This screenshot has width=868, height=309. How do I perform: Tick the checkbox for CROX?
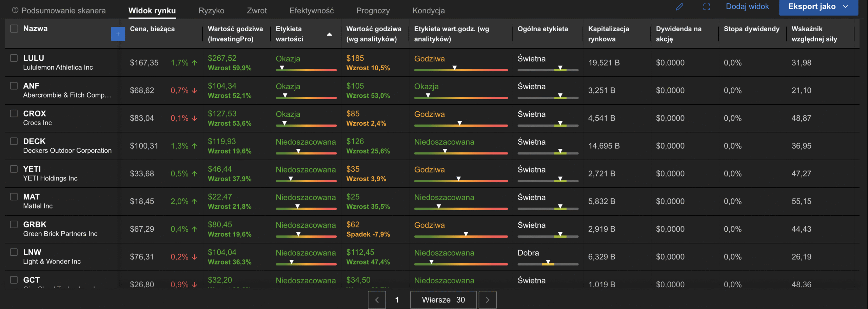coord(14,113)
